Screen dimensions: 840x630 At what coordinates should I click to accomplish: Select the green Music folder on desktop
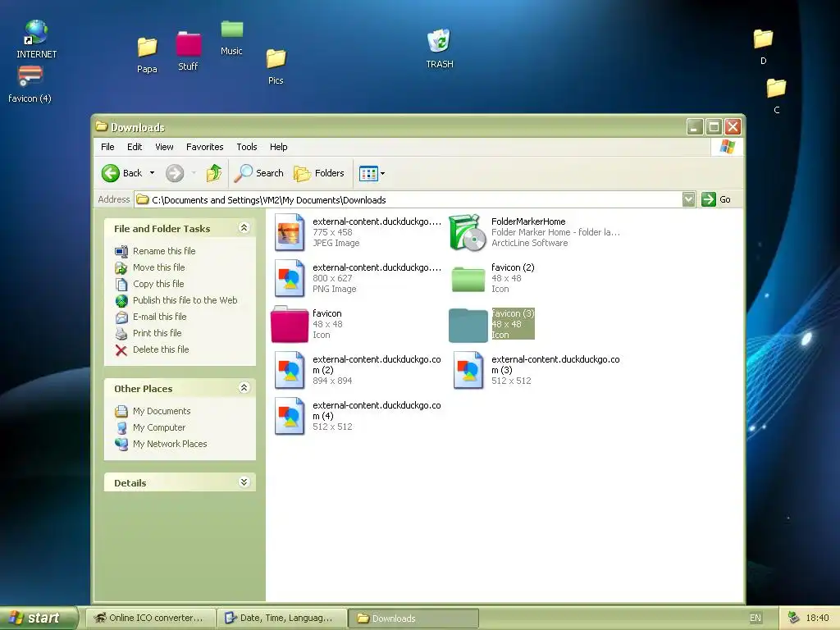click(231, 38)
